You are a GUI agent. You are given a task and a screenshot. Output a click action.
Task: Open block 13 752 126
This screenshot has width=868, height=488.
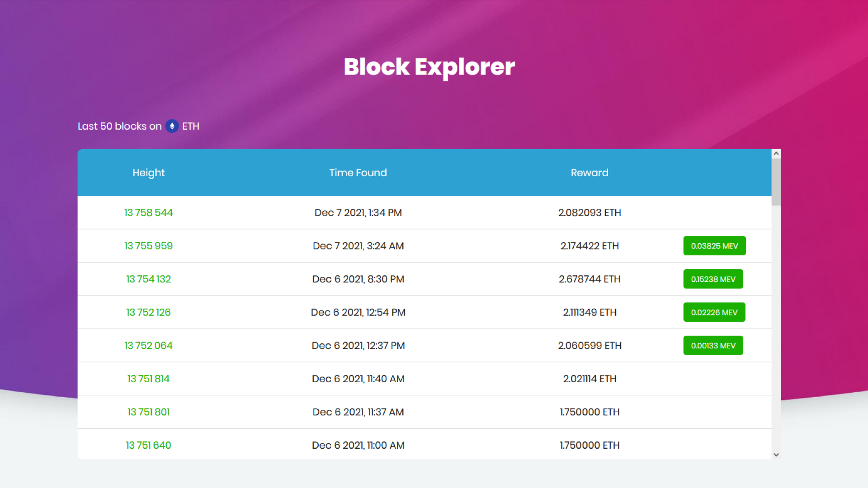148,312
